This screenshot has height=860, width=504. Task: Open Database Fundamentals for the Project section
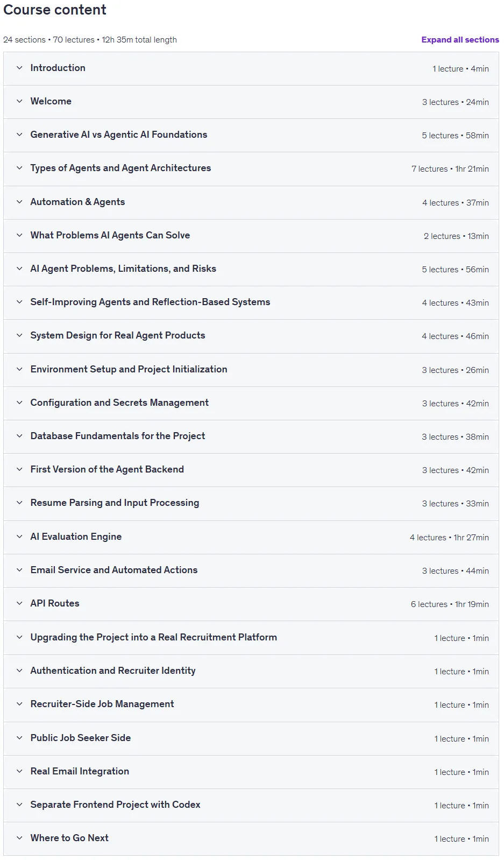click(x=251, y=436)
